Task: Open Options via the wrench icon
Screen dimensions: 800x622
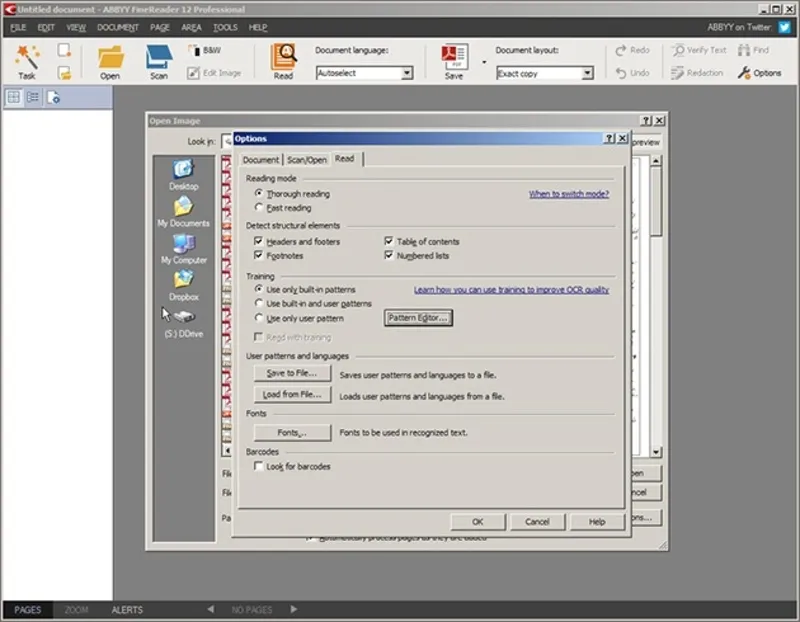Action: (744, 73)
